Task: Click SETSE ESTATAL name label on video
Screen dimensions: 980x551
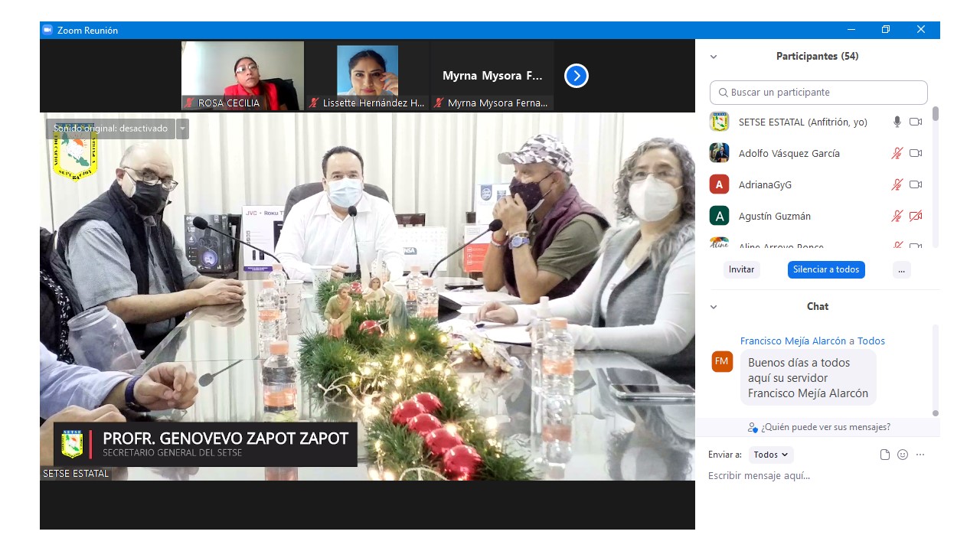Action: [x=76, y=474]
